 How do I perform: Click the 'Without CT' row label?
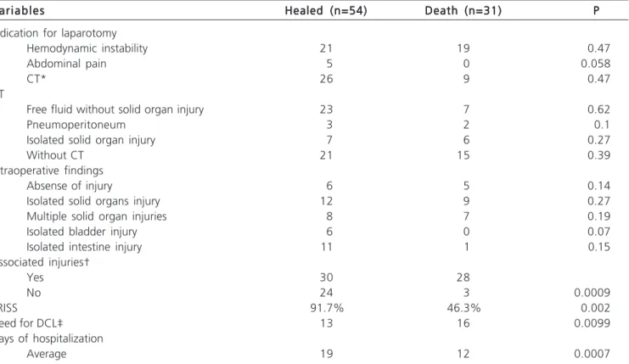pos(55,155)
